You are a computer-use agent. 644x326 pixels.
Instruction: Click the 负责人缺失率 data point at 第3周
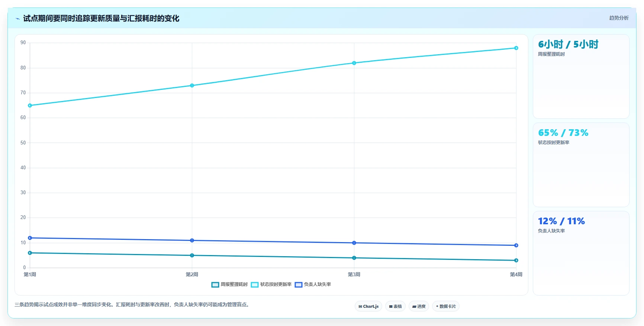coord(354,243)
